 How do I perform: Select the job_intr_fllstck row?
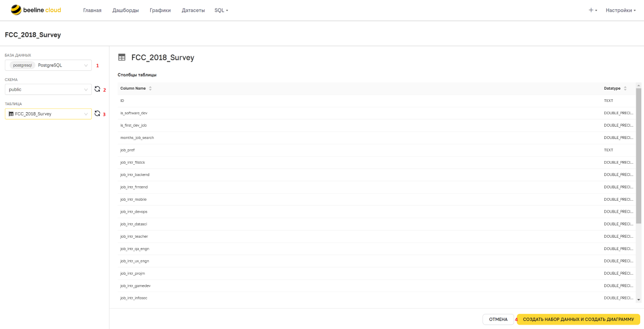tap(377, 162)
